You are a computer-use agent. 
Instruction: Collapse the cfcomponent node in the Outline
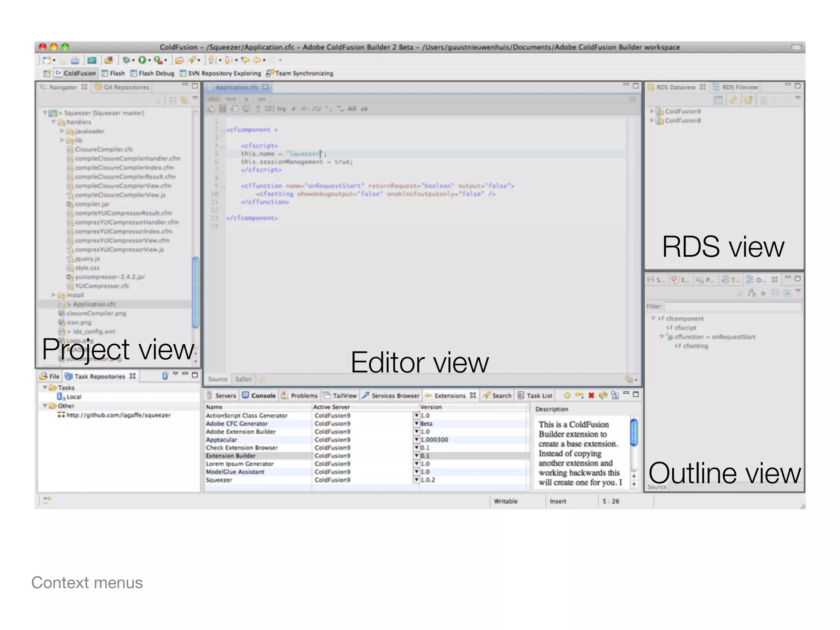click(653, 318)
